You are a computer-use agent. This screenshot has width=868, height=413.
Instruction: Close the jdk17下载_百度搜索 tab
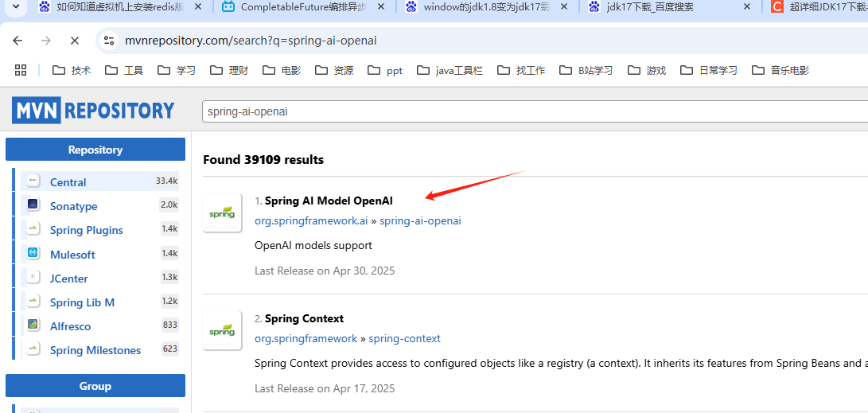coord(747,7)
